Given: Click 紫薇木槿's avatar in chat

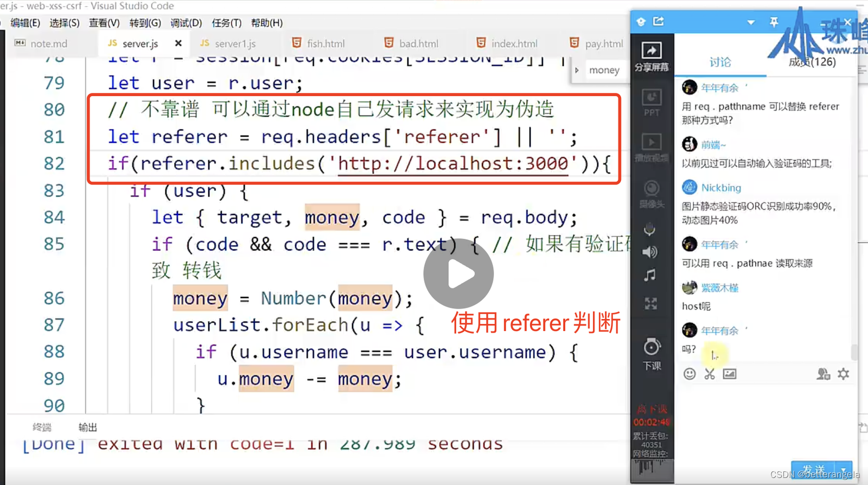Looking at the screenshot, I should point(690,287).
